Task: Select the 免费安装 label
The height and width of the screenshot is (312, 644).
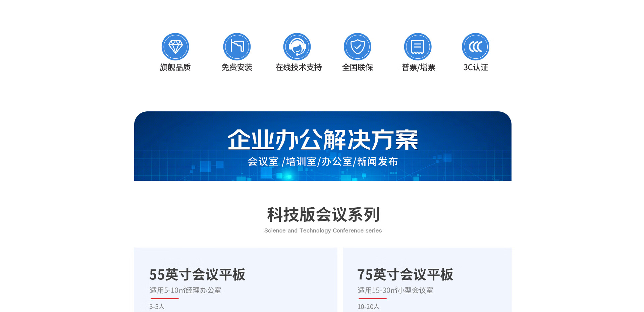Action: (x=237, y=67)
